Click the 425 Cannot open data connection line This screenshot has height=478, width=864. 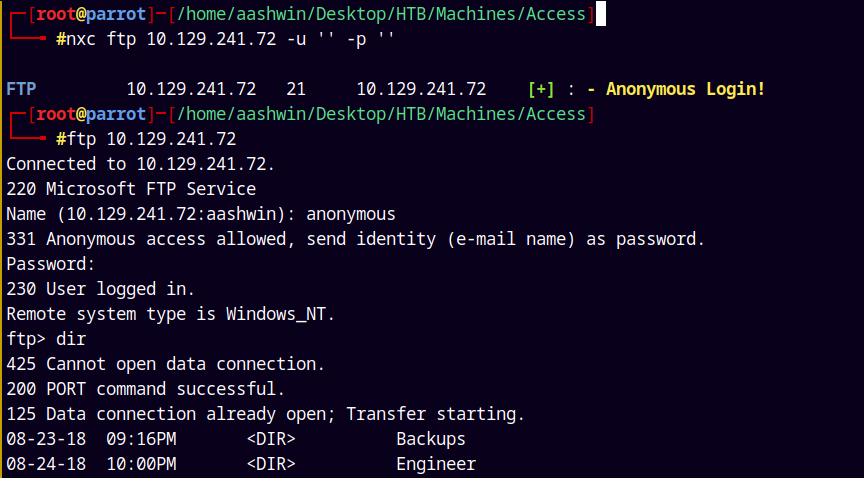click(x=165, y=364)
